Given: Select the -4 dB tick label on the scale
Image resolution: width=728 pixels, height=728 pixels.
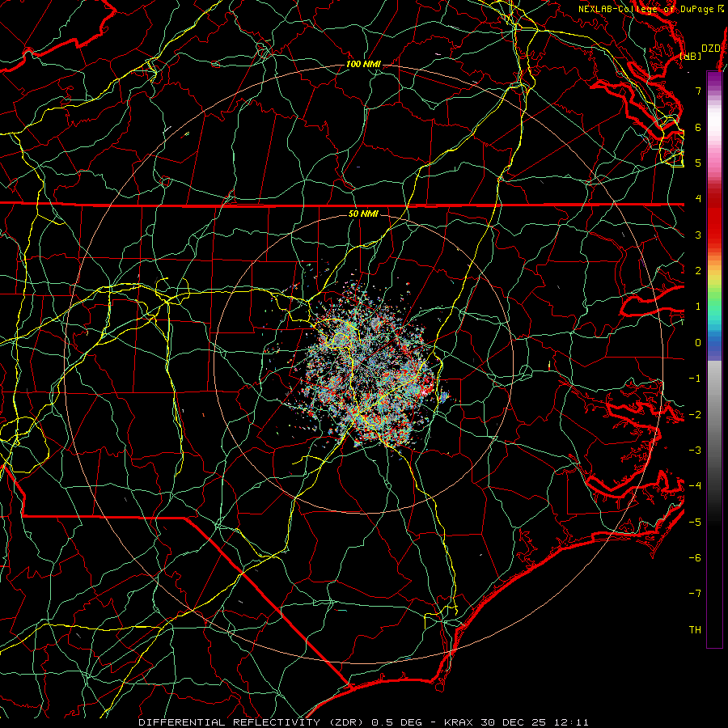Looking at the screenshot, I should (695, 486).
